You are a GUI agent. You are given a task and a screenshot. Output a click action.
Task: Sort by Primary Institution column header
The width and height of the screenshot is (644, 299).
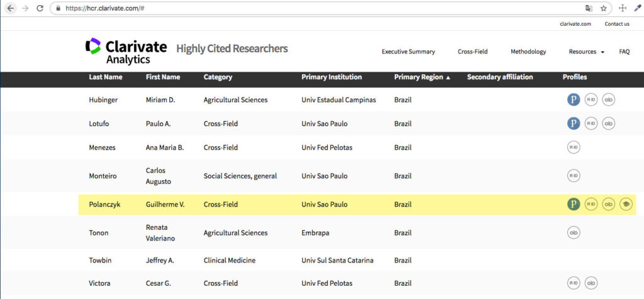[x=331, y=77]
